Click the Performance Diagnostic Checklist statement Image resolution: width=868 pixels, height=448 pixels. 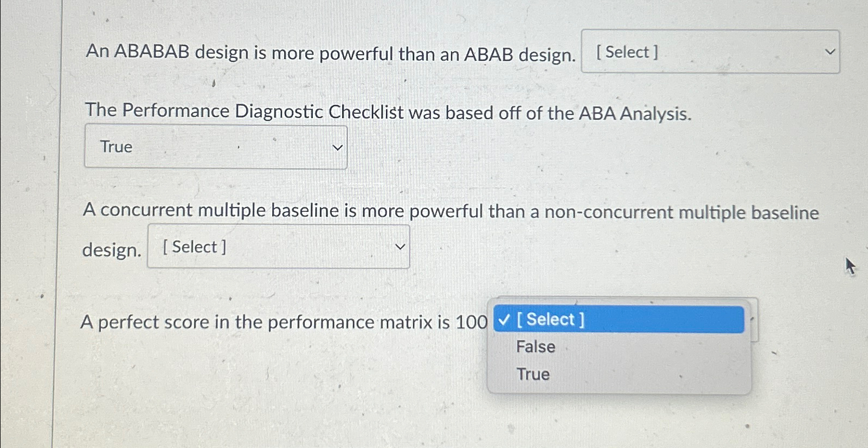tap(388, 112)
